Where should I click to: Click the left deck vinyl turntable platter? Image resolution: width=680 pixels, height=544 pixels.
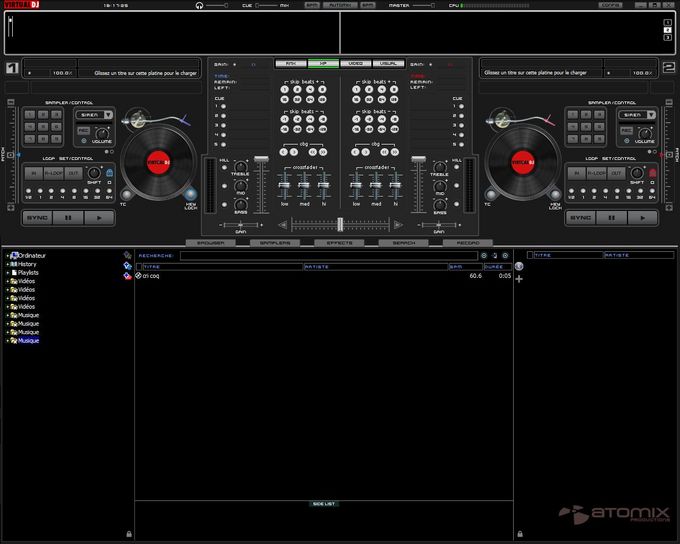coord(156,161)
